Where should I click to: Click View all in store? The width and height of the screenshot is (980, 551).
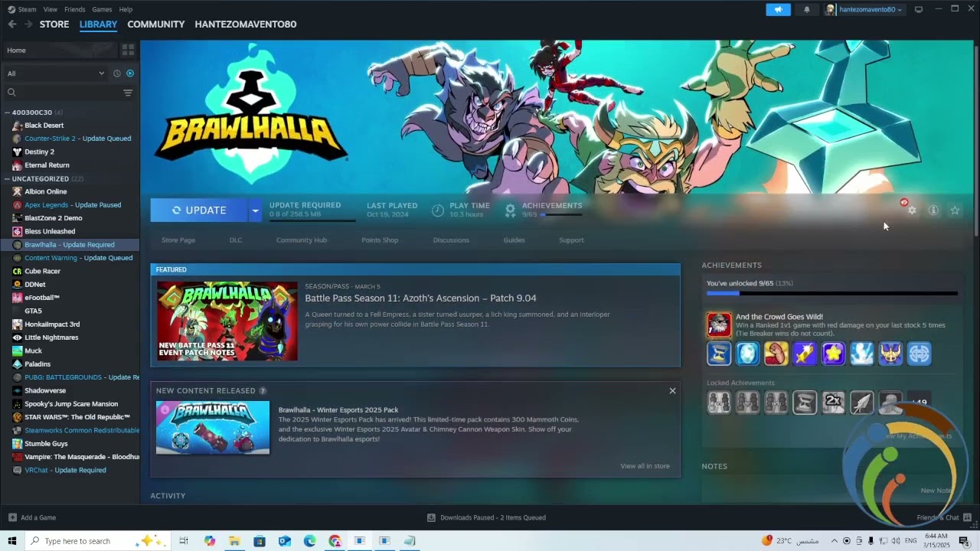[x=645, y=466]
